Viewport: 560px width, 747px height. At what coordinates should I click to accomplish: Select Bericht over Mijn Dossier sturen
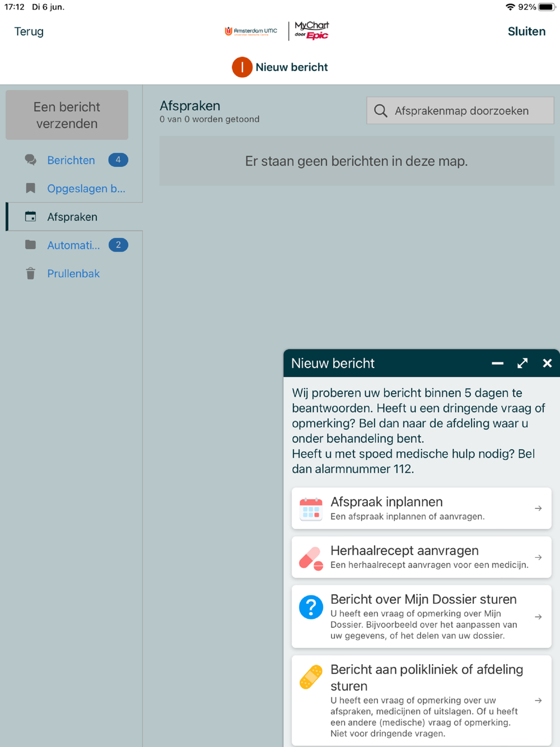[421, 617]
